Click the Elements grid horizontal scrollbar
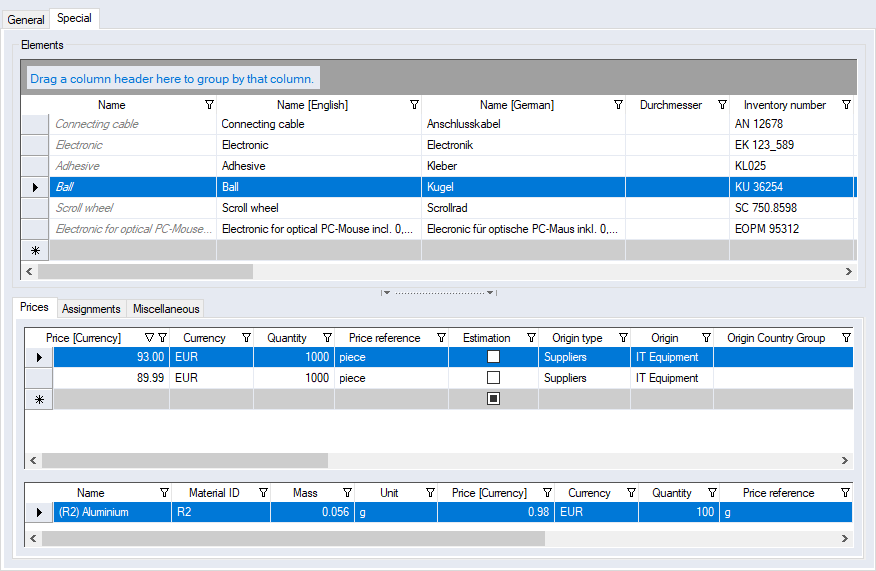The image size is (876, 571). coord(145,271)
